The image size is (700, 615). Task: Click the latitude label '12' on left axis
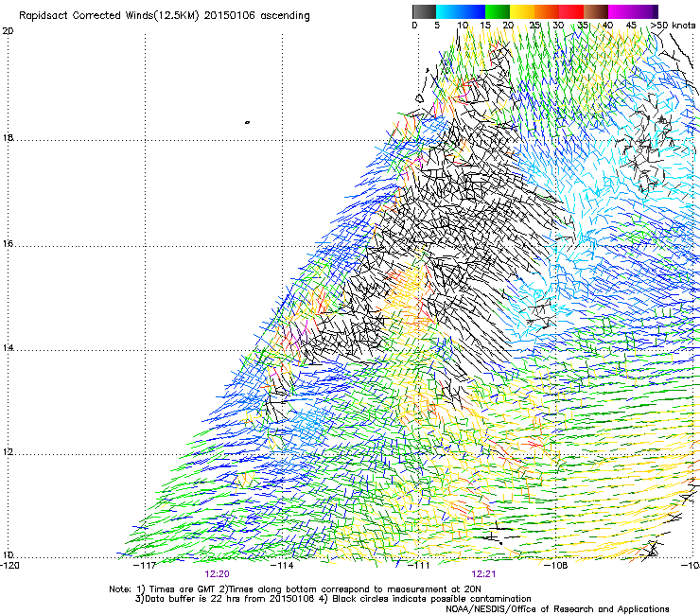pos(8,451)
